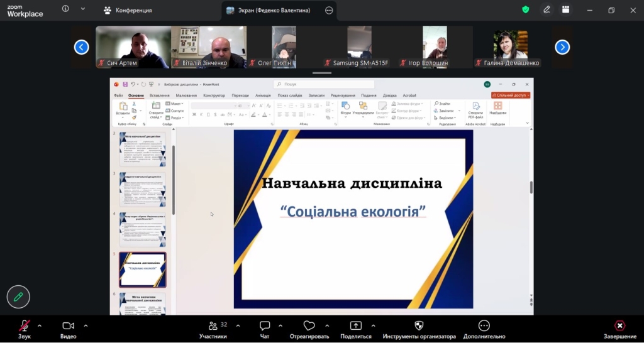Select Галина Домашенко's video thumbnail
This screenshot has width=644, height=343.
click(x=509, y=45)
